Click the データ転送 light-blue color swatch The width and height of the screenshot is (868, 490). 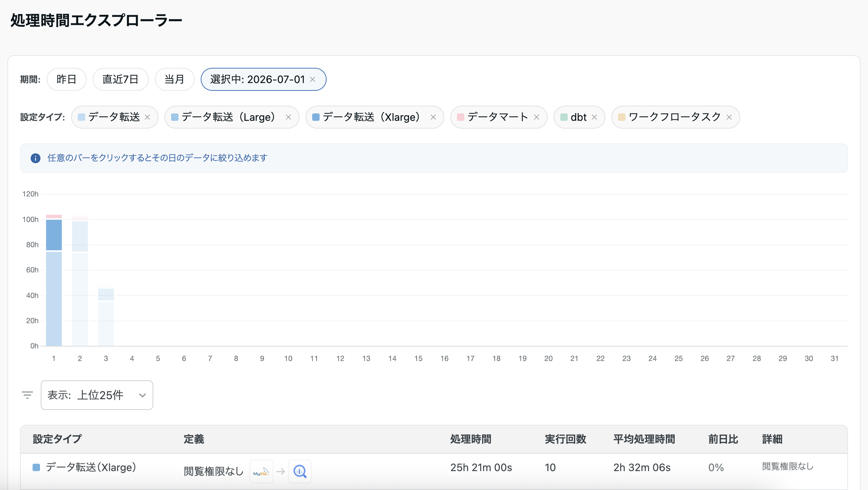pos(81,117)
